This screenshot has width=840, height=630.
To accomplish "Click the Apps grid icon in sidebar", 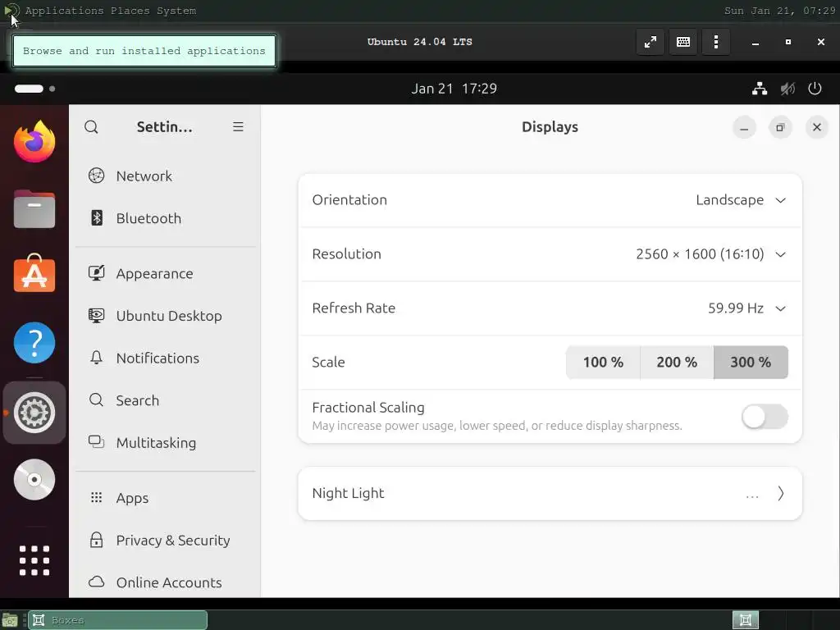I will click(97, 498).
